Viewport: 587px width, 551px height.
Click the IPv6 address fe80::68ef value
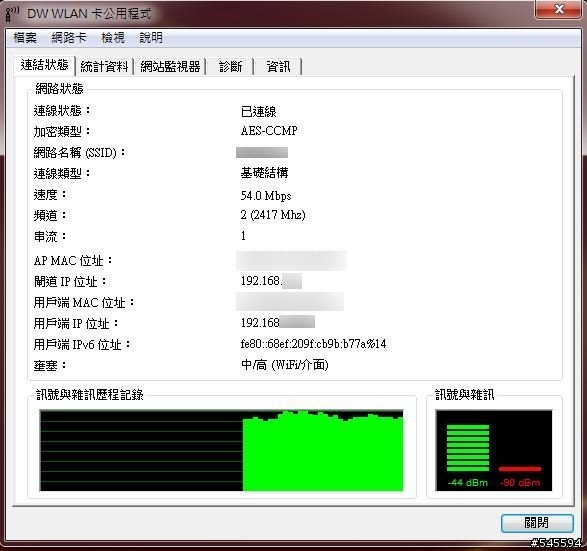tap(313, 344)
